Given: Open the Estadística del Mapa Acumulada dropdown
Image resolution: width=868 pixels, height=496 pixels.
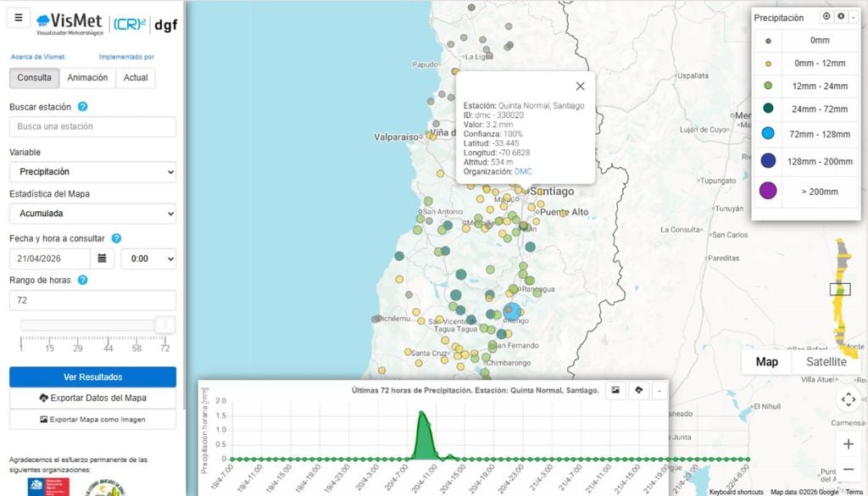Looking at the screenshot, I should 92,214.
